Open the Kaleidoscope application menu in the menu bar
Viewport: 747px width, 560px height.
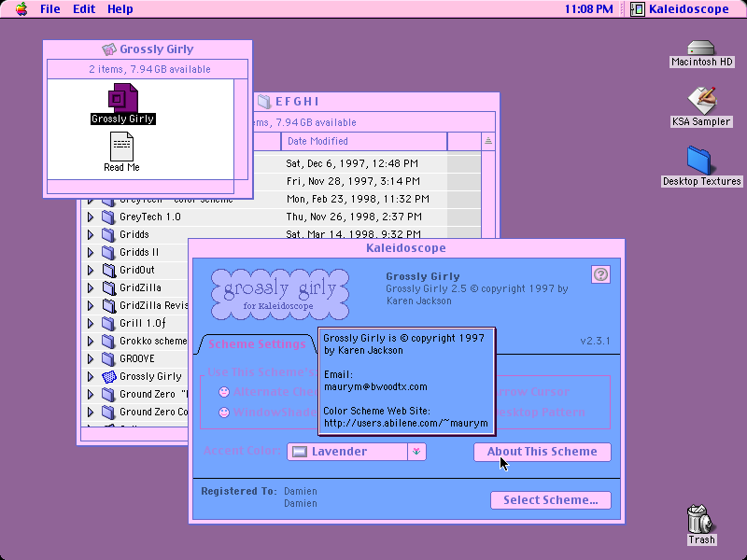coord(680,9)
